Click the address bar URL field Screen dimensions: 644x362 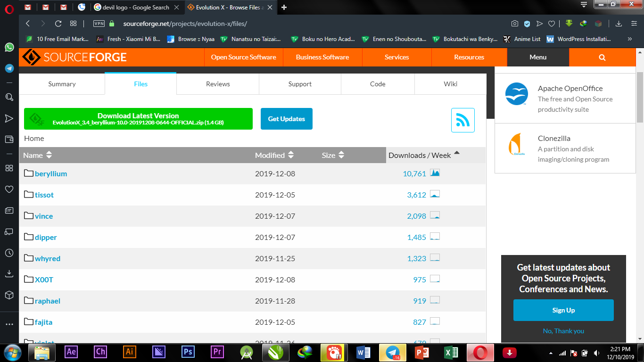(x=185, y=24)
